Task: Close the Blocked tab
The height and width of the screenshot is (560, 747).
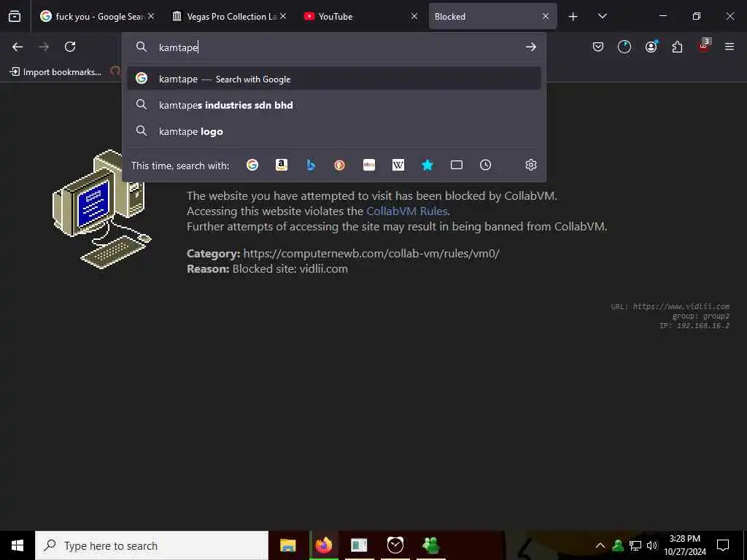Action: [x=546, y=16]
